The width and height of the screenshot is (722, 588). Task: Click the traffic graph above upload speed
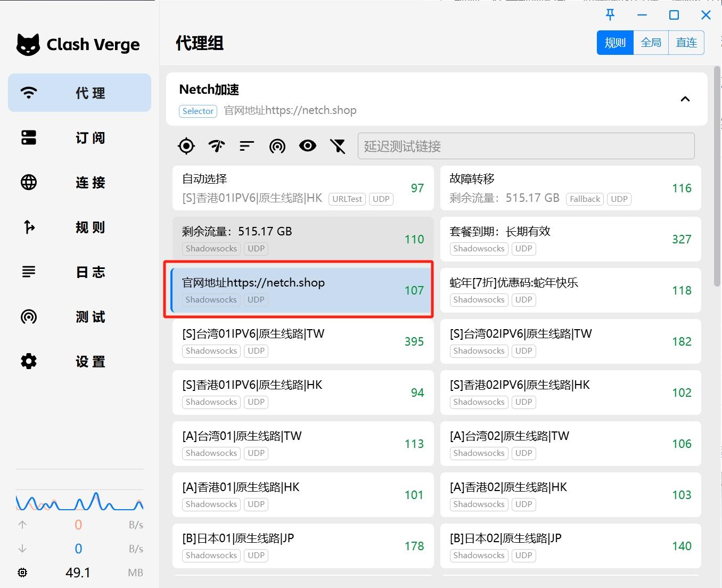click(x=79, y=501)
